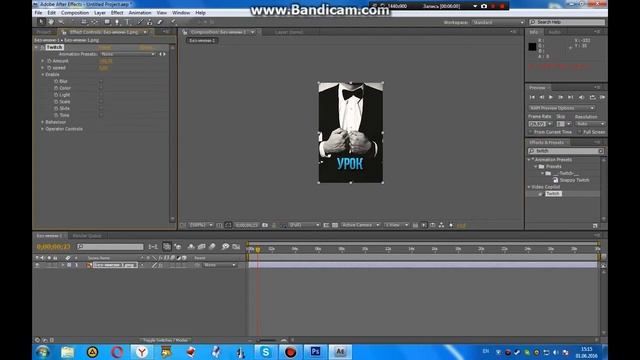
Task: Select the Clone Stamp tool
Action: 150,22
